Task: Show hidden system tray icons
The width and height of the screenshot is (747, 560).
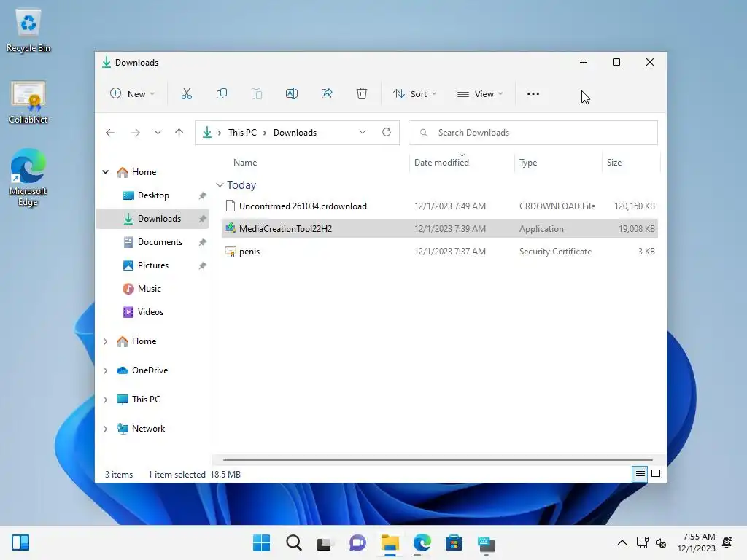Action: point(622,542)
